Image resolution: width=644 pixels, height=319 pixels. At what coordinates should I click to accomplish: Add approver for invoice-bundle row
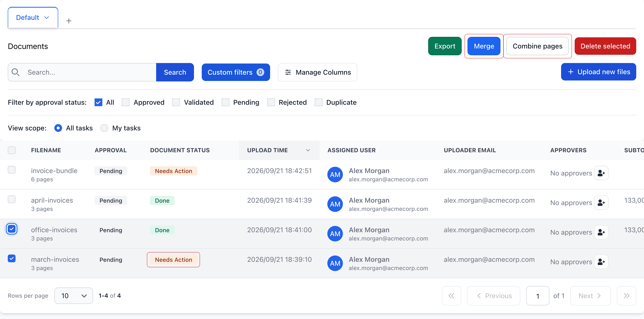tap(601, 173)
